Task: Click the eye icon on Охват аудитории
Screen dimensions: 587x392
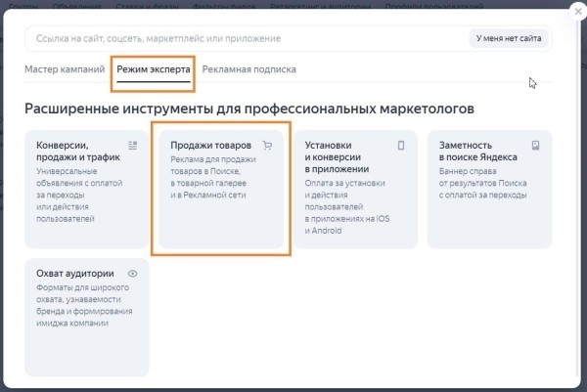Action: click(132, 274)
